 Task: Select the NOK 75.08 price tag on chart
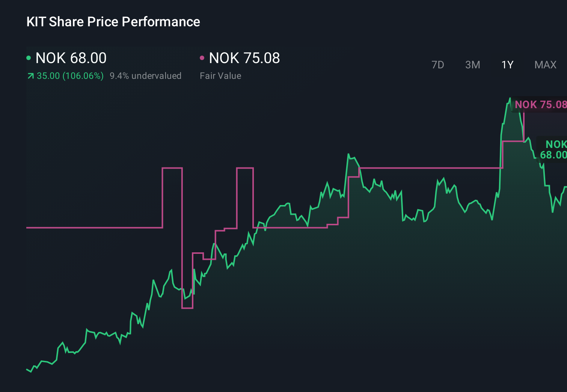(541, 104)
